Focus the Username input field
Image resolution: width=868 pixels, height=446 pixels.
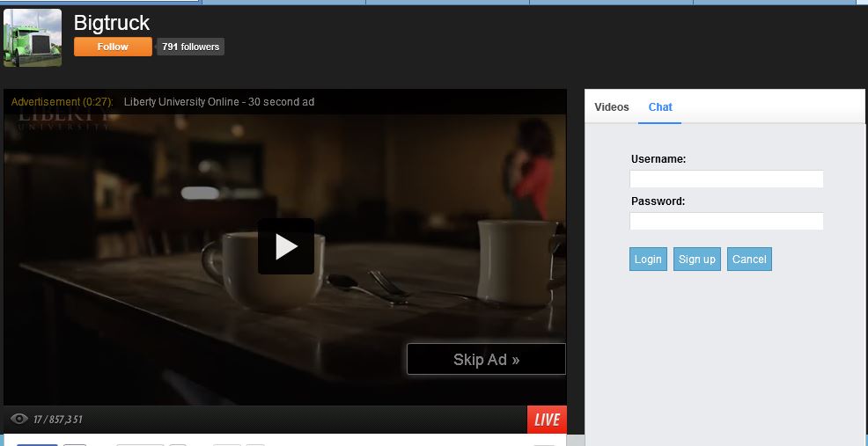tap(726, 179)
